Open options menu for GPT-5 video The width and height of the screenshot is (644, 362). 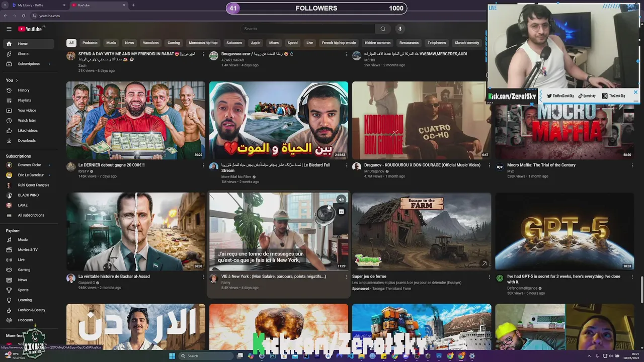tap(632, 277)
